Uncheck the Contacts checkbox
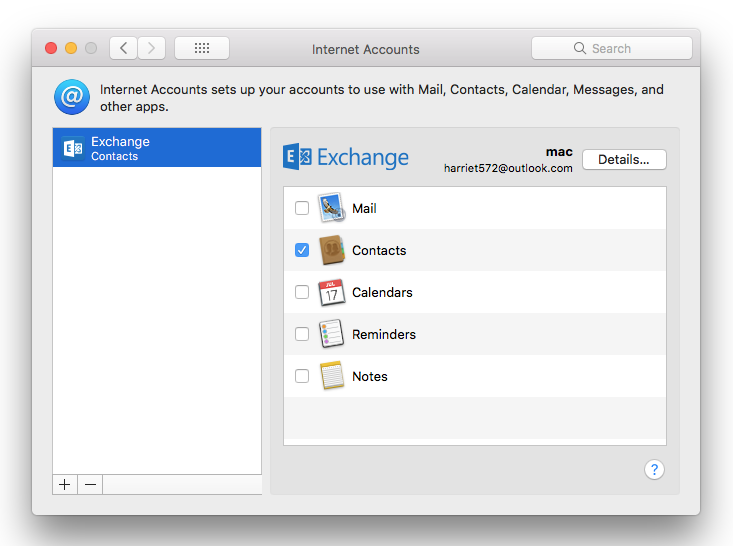 point(302,250)
